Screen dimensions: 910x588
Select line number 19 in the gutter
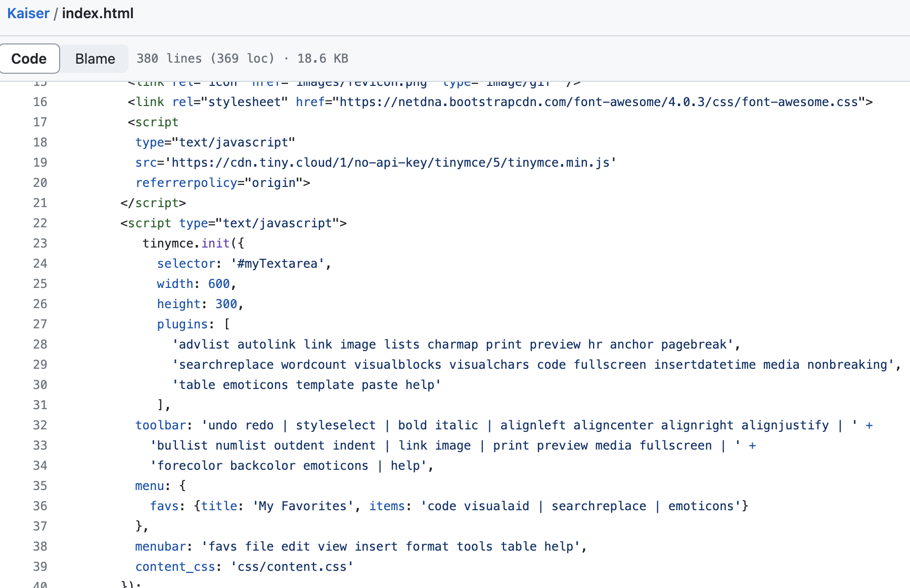point(40,163)
